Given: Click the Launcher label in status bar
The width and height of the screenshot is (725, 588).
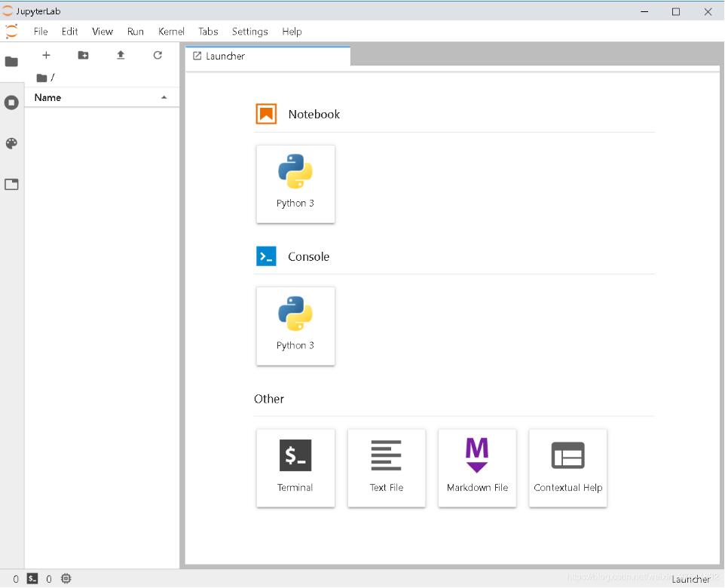Looking at the screenshot, I should (691, 579).
